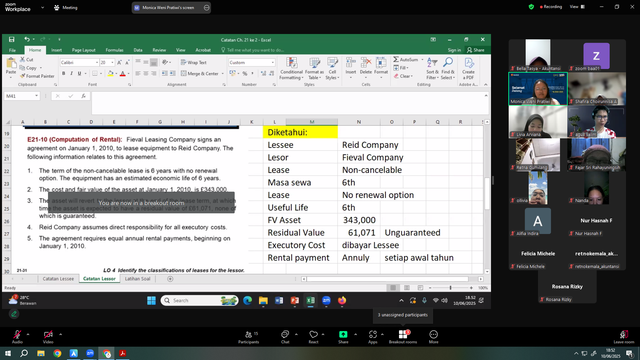The height and width of the screenshot is (360, 640).
Task: Switch to the Data ribbon tab
Action: 138,50
